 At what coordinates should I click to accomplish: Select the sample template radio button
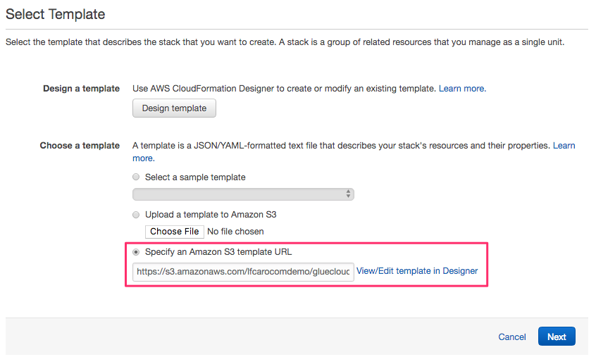[136, 177]
